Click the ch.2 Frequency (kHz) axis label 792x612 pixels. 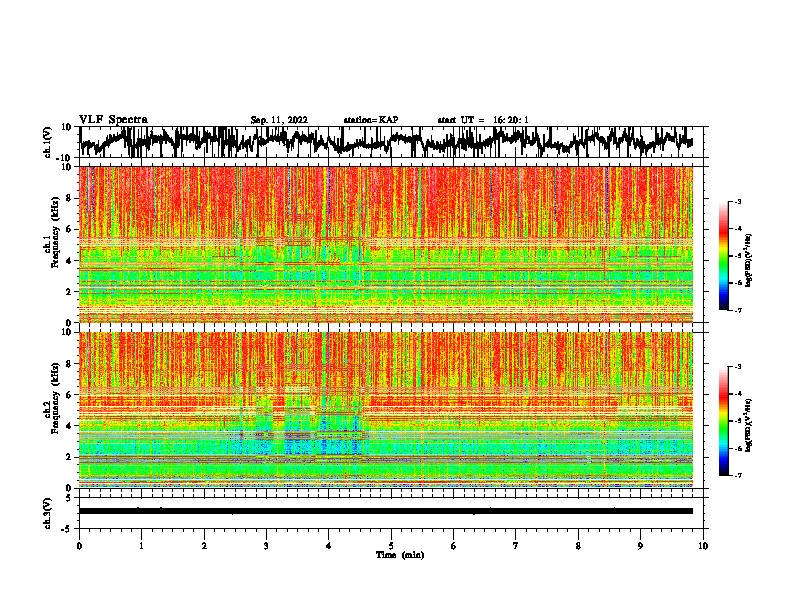click(x=55, y=398)
